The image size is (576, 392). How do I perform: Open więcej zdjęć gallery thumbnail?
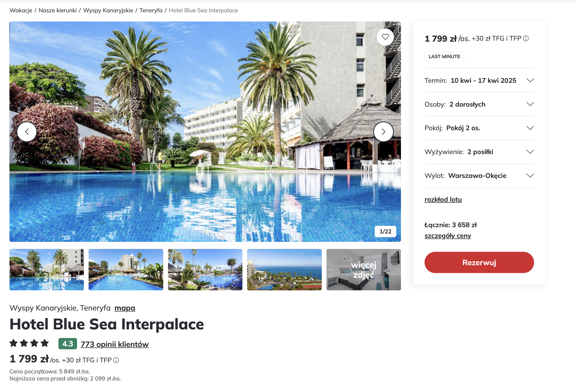(x=363, y=270)
